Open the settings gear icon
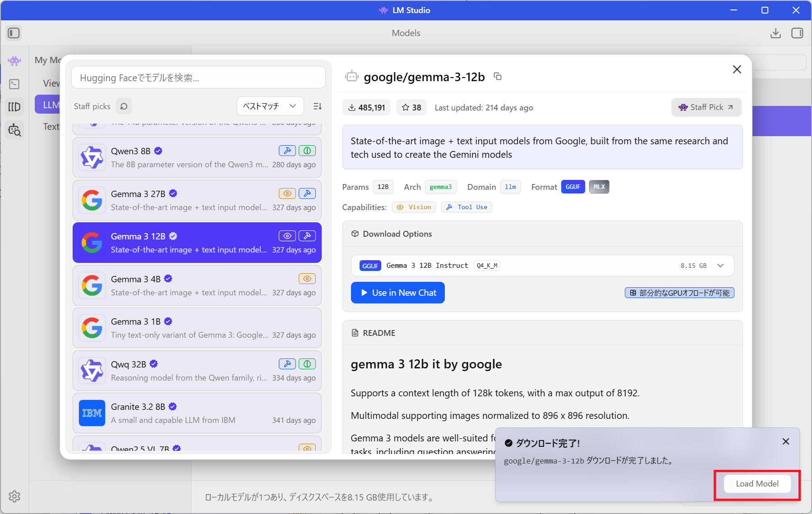Screen dimensions: 812x514 click(x=14, y=496)
